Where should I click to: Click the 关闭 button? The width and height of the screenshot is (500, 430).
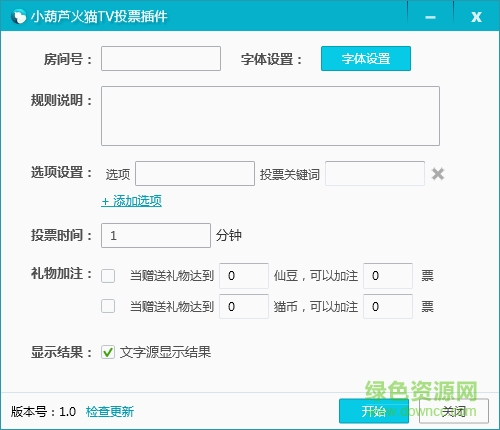[454, 411]
